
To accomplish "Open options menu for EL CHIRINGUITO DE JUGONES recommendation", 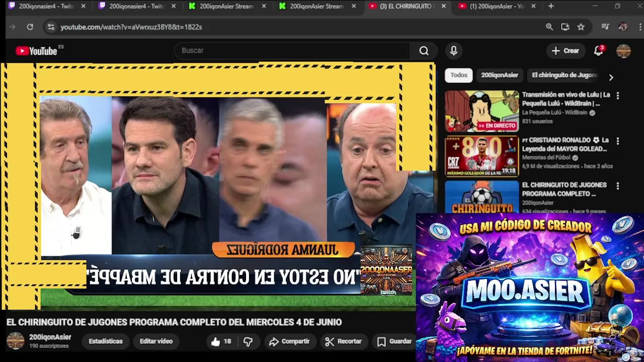I will pyautogui.click(x=618, y=186).
